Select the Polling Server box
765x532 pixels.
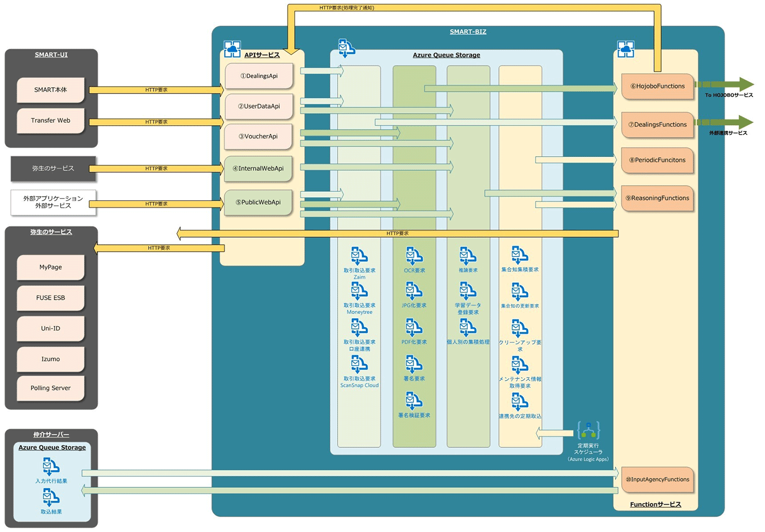51,388
